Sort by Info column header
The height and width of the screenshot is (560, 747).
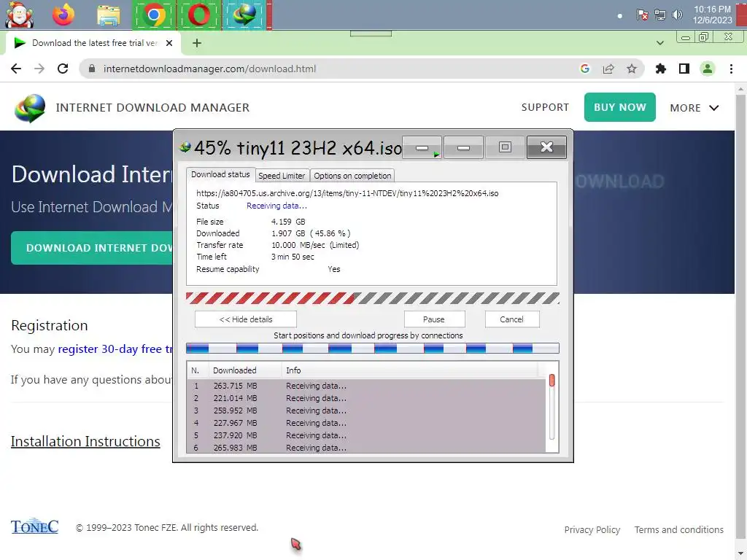coord(410,370)
